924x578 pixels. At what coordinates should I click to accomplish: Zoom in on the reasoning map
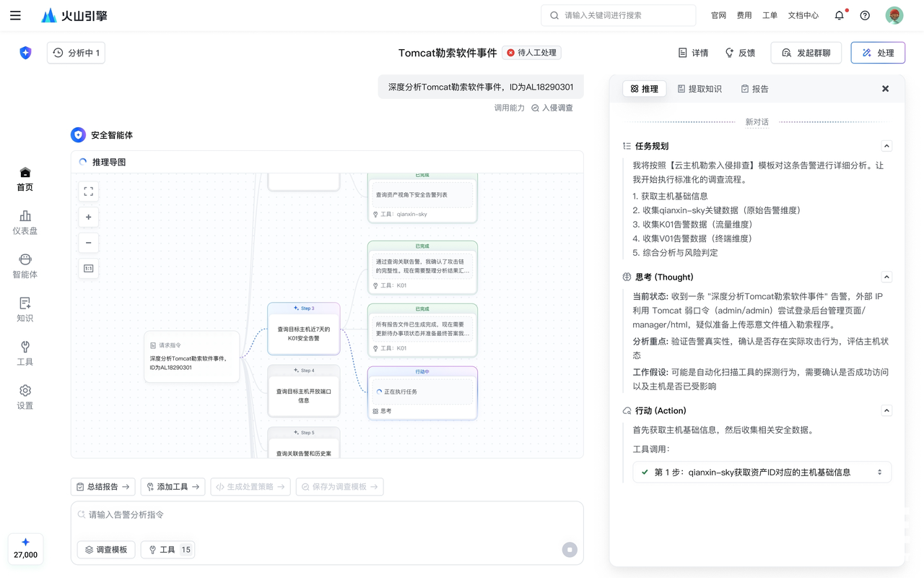pyautogui.click(x=88, y=217)
